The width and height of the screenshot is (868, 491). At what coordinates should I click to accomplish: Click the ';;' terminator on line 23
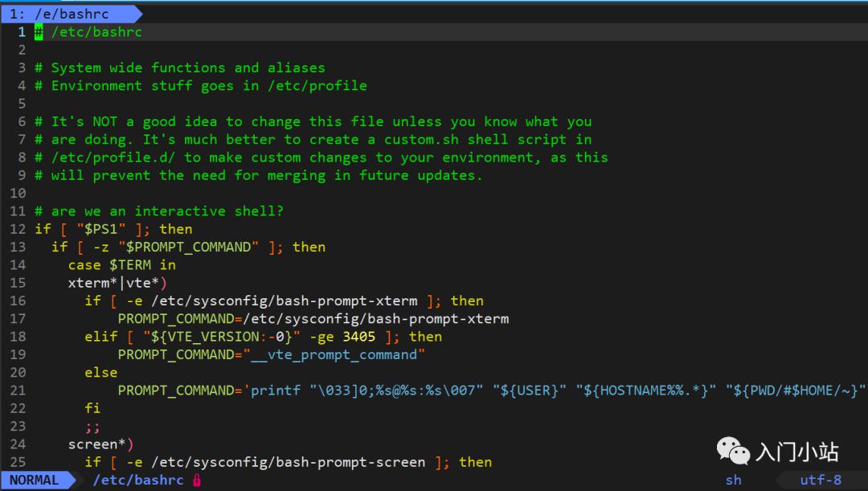tap(92, 427)
